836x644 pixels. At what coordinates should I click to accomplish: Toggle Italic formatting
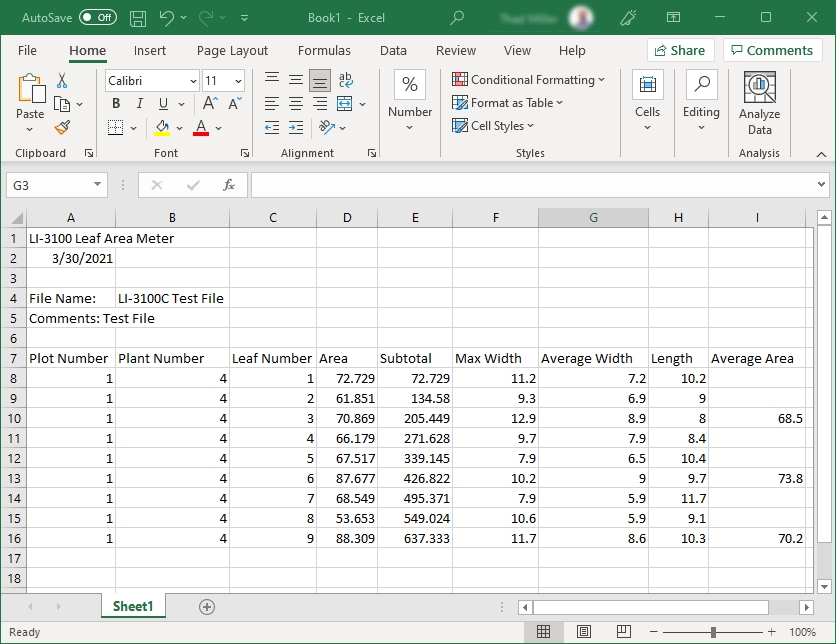[x=140, y=103]
